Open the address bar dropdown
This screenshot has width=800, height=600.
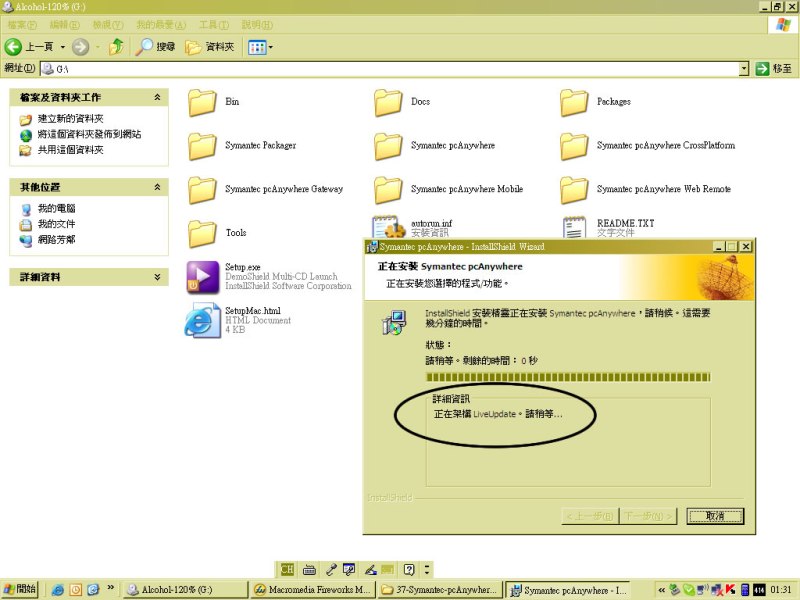click(x=744, y=68)
